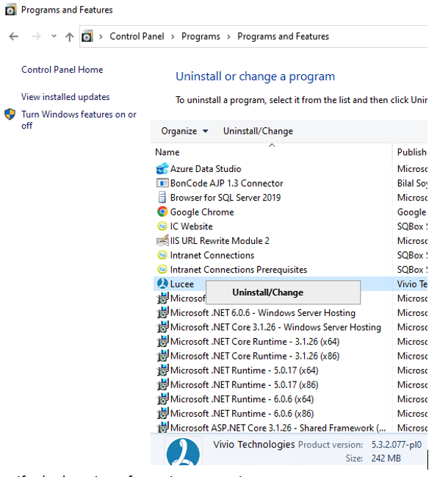The height and width of the screenshot is (477, 448).
Task: Open Control Panel Home link
Action: pos(62,70)
